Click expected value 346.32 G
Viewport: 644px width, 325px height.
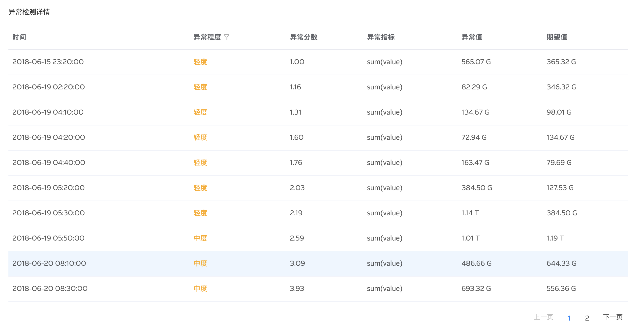click(x=561, y=87)
